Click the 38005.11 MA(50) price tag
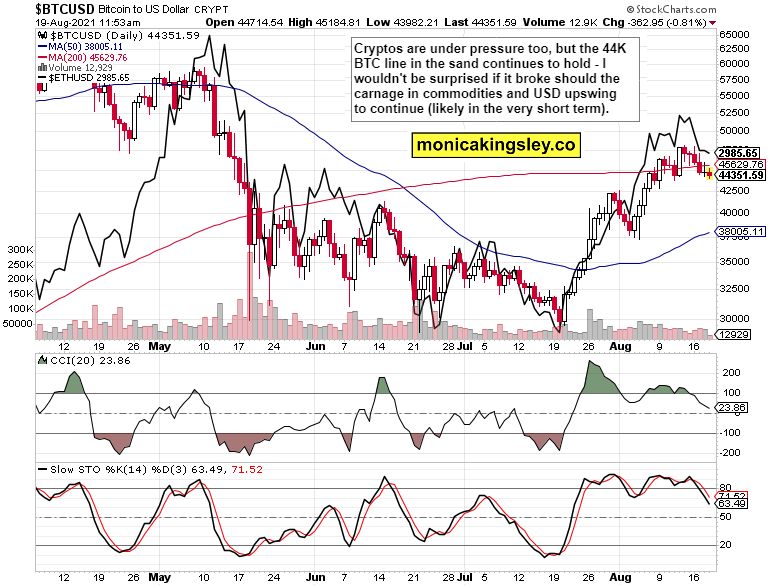This screenshot has height=588, width=770. [x=741, y=231]
